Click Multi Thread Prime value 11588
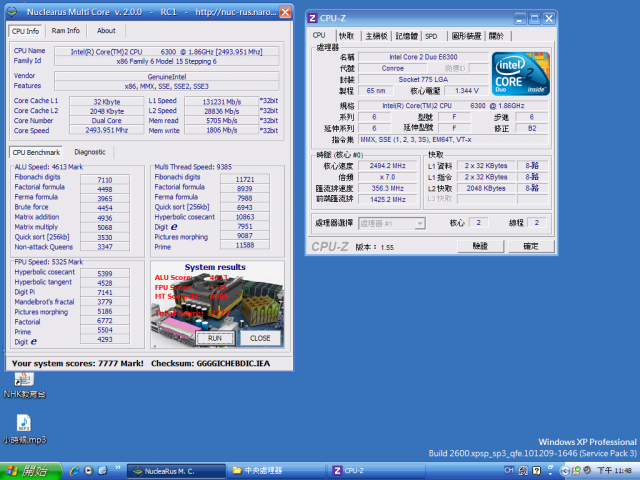This screenshot has height=480, width=640. coord(245,245)
